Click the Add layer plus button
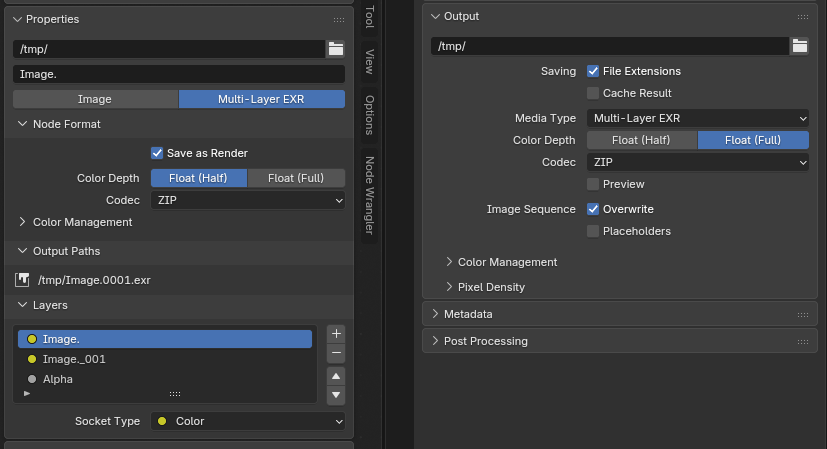 tap(336, 333)
